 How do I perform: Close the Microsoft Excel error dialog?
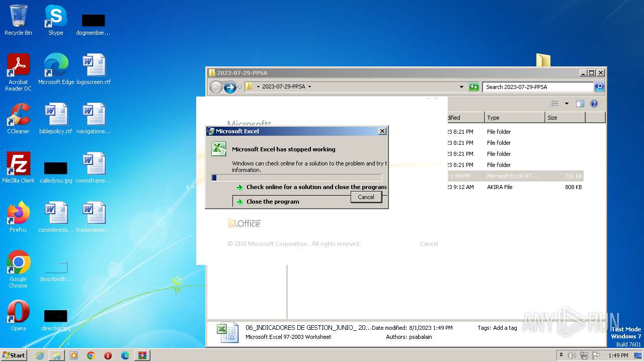tap(382, 131)
